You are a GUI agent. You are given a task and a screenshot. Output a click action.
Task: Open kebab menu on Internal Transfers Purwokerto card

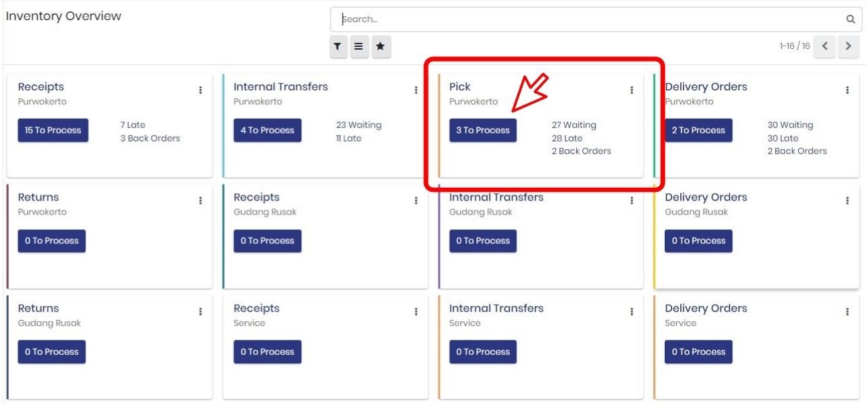tap(416, 90)
